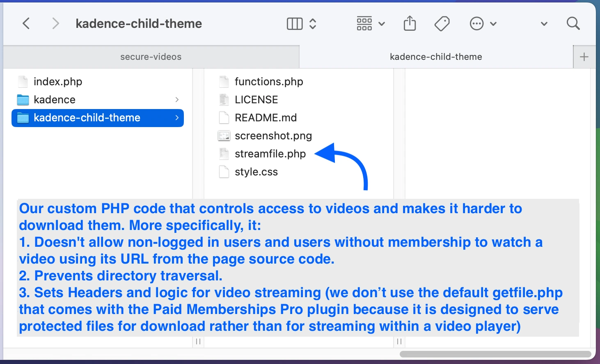Expand the kadence folder chevron

pos(177,100)
